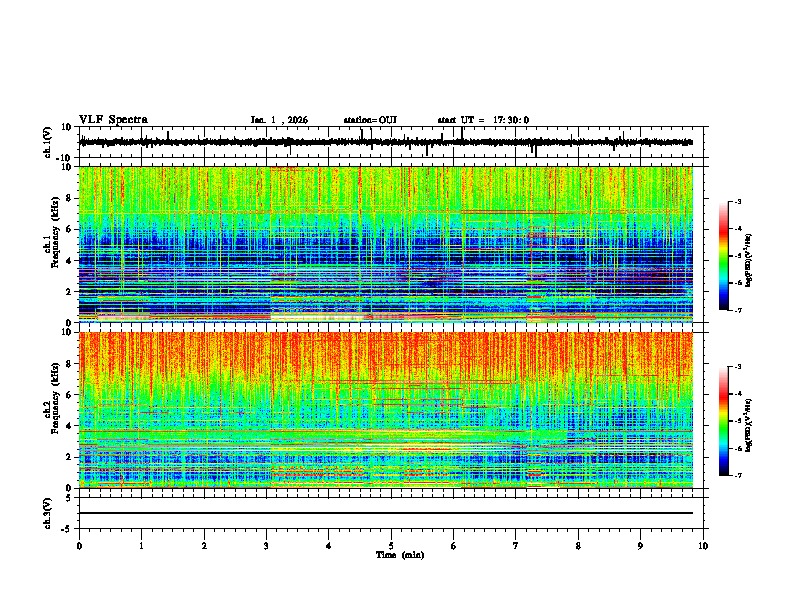Click the '-3' label on ch.1 colorbar
The height and width of the screenshot is (612, 792).
737,202
